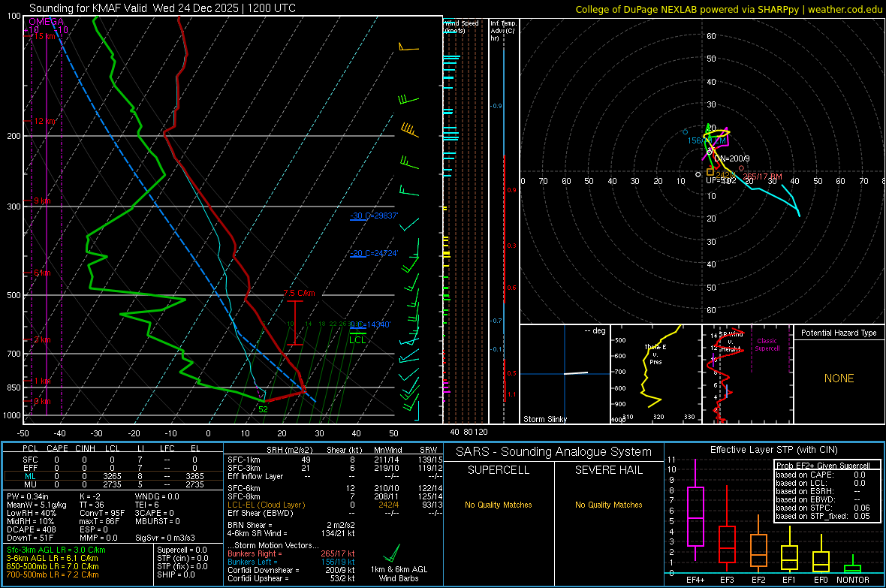Click the green 52 surface dewpoint value

pos(263,409)
